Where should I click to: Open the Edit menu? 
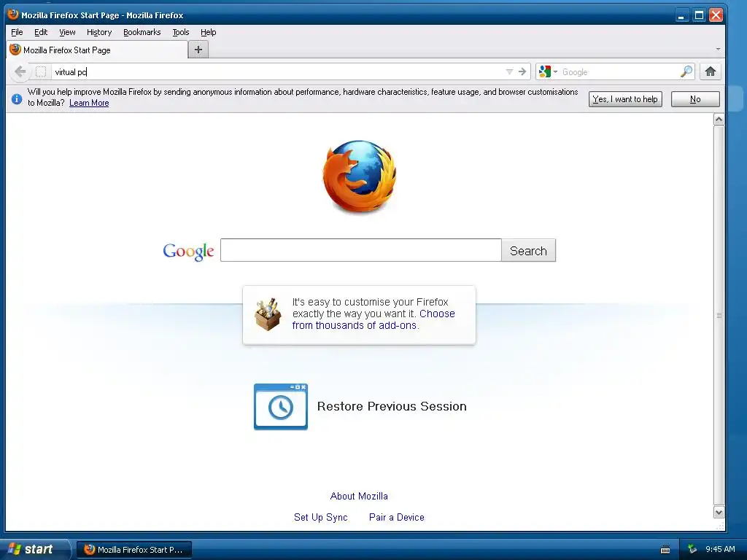click(41, 32)
